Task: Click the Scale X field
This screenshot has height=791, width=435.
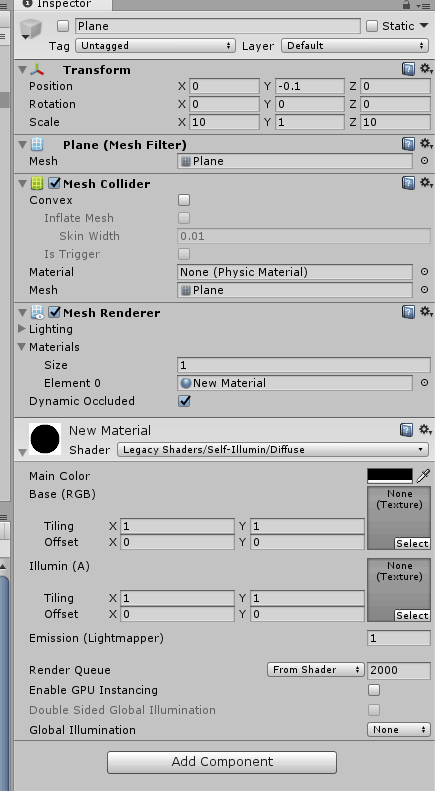Action: point(224,122)
